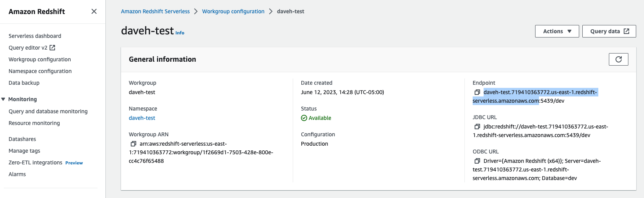Close the Amazon Redshift side navigation
Screen dimensions: 644x198
point(94,11)
